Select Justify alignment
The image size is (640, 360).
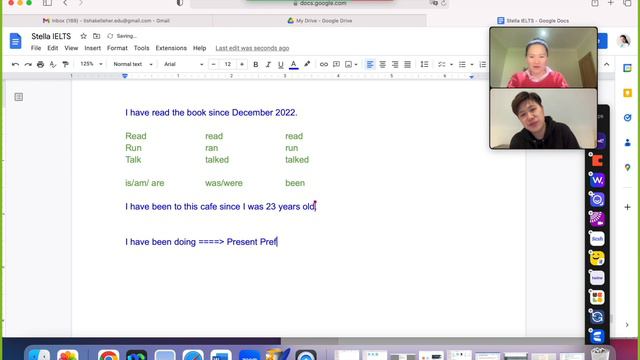click(407, 64)
